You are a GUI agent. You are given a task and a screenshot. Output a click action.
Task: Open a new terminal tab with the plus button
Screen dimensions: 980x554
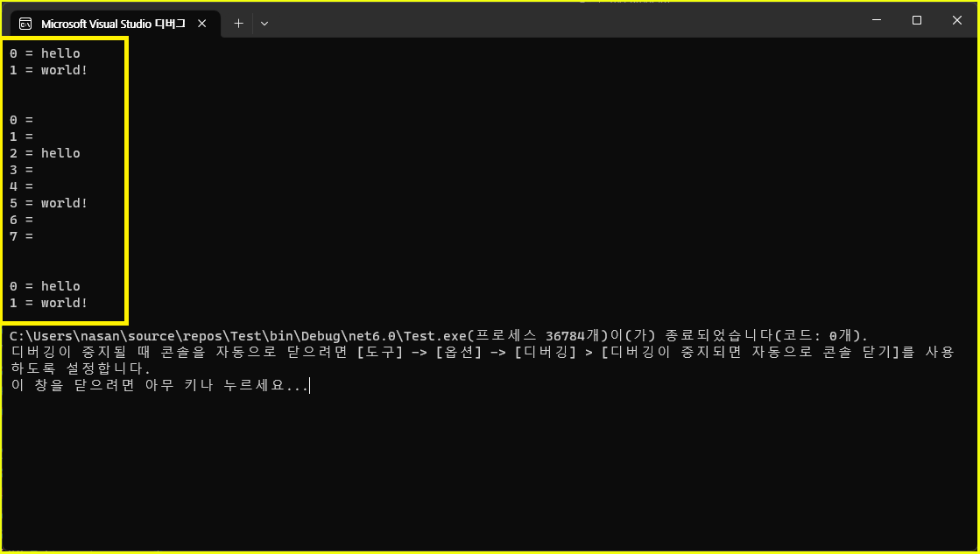238,23
